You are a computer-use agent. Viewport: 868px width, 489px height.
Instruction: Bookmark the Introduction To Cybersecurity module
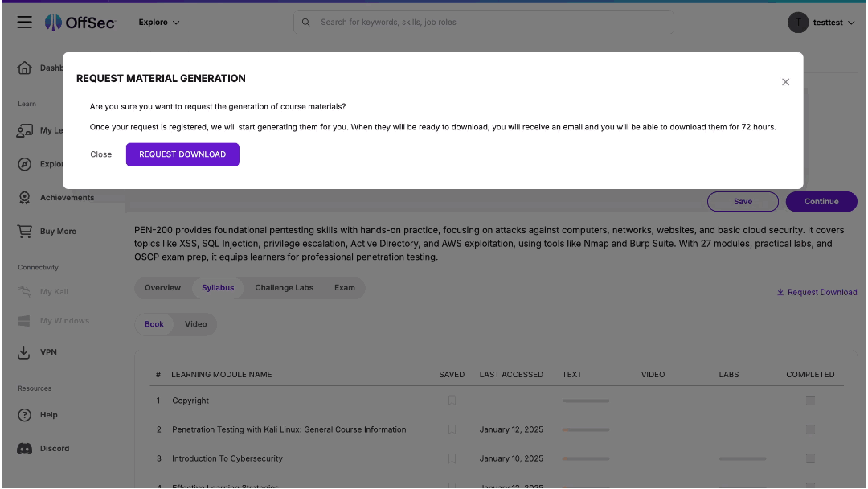click(452, 458)
